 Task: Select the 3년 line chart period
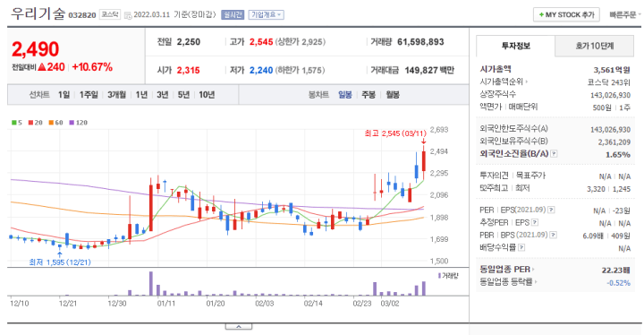162,95
